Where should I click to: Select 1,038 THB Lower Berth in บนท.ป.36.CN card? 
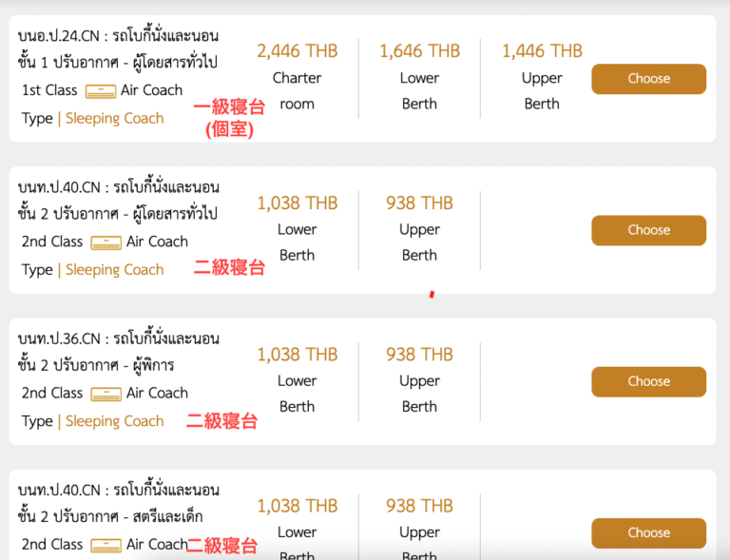tap(297, 355)
